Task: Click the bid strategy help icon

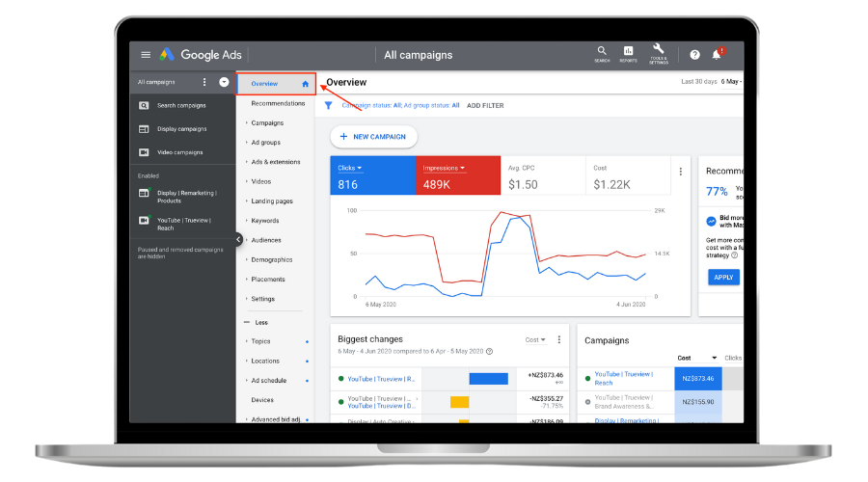Action: pos(735,255)
